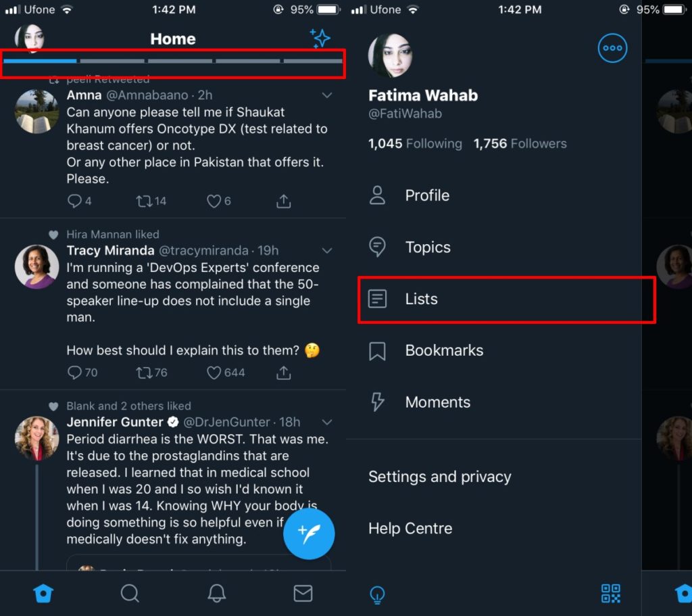Open the Search icon

click(x=130, y=592)
